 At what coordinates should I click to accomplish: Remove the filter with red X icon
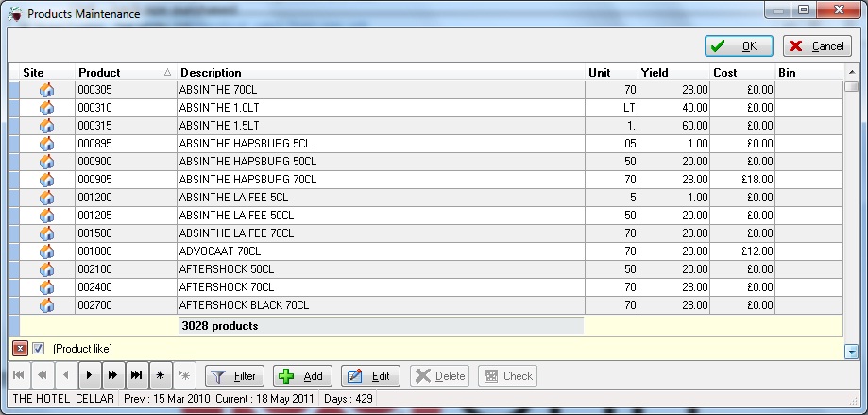(20, 349)
